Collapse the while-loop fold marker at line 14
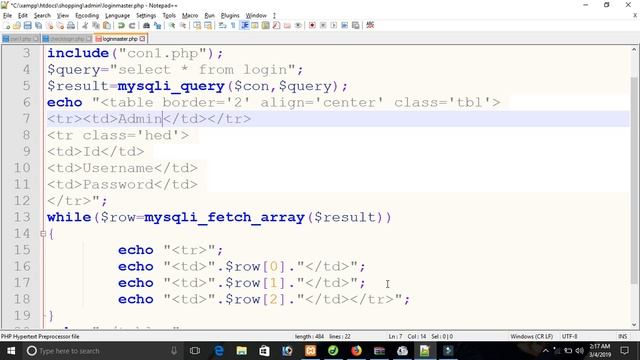The image size is (640, 360). tap(43, 234)
